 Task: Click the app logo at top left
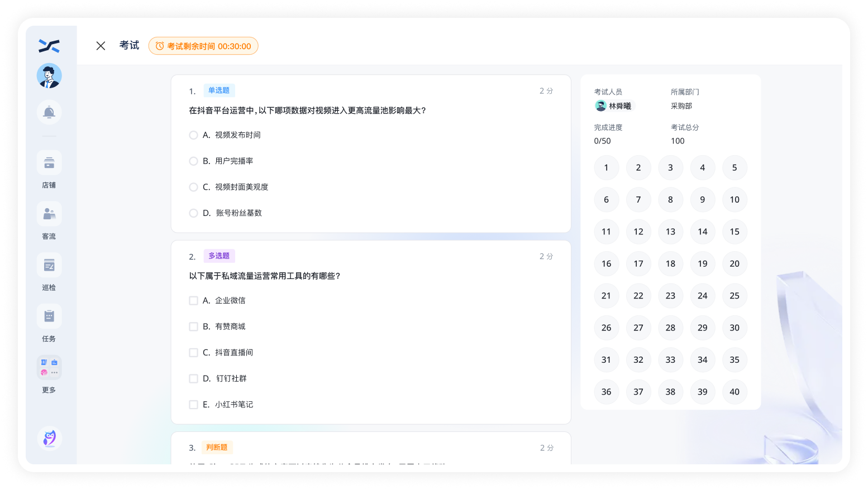click(x=49, y=46)
